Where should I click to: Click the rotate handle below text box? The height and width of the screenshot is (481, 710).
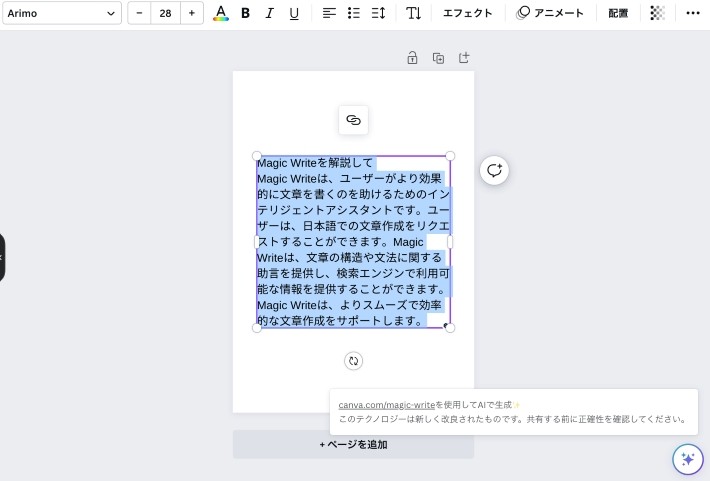(353, 361)
